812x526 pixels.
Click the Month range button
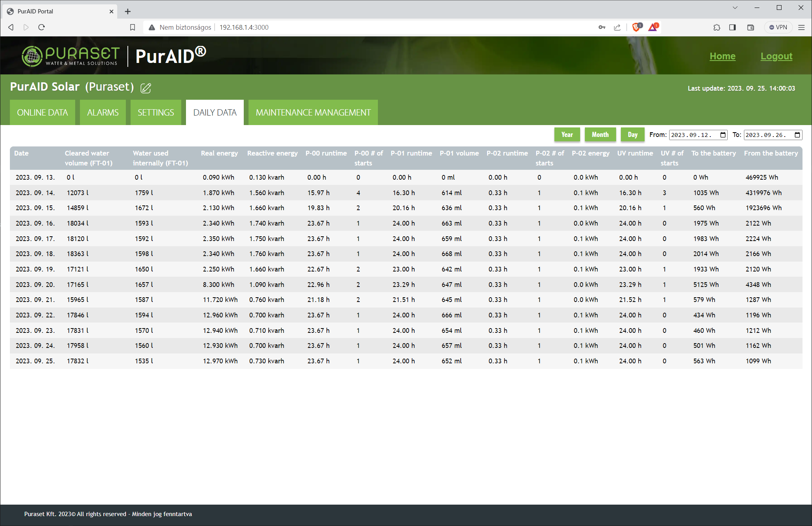[x=600, y=135]
